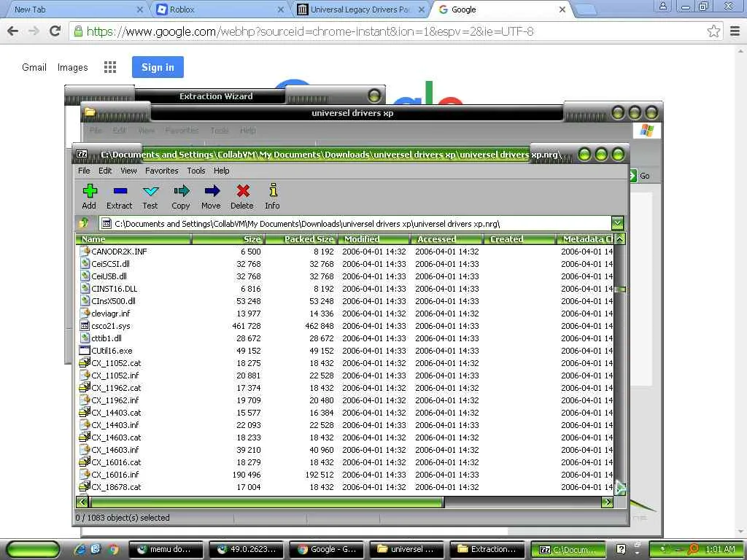The image size is (747, 560).
Task: Sort by the Created column header
Action: (519, 239)
